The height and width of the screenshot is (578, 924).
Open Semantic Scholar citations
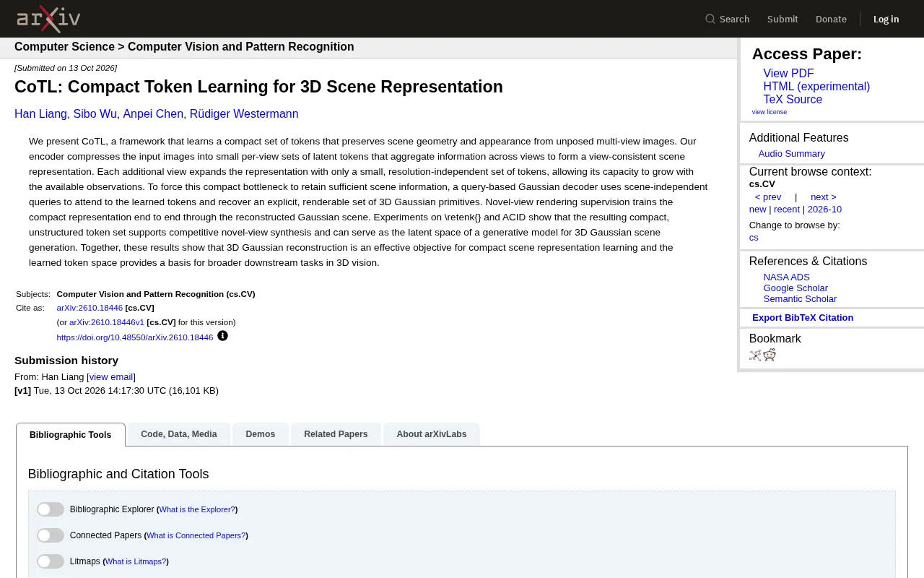[x=800, y=299]
